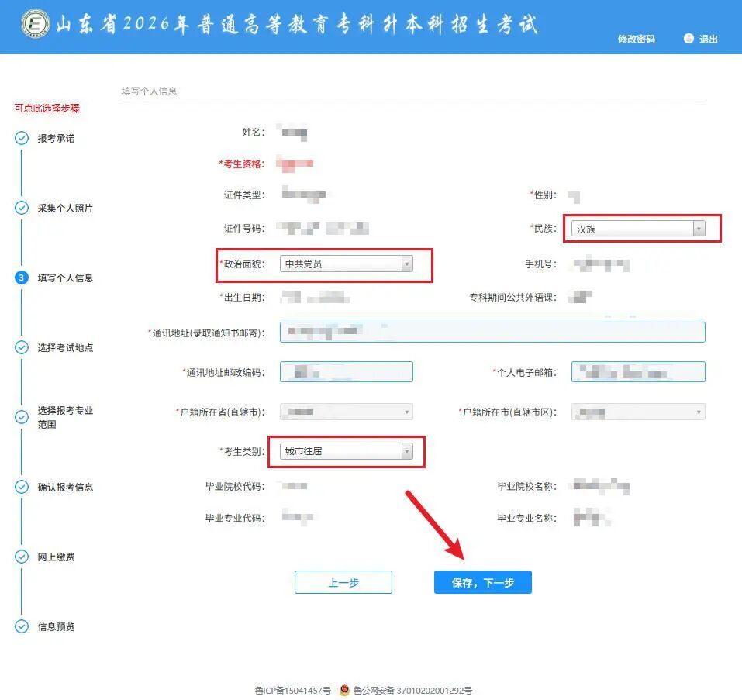Select the 采集个人照片 step checkmark icon

pyautogui.click(x=22, y=209)
